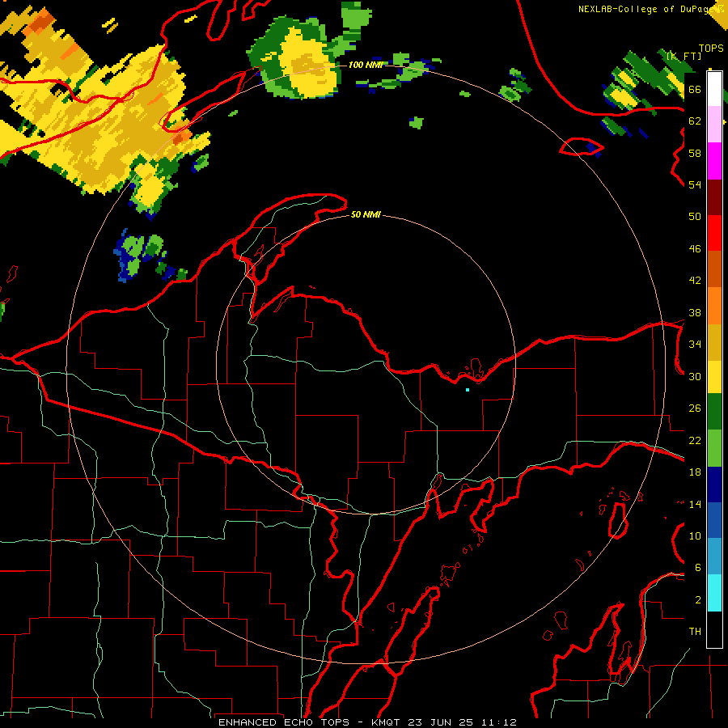The image size is (728, 728).
Task: Click the bright red legend swatch
Action: 714,233
